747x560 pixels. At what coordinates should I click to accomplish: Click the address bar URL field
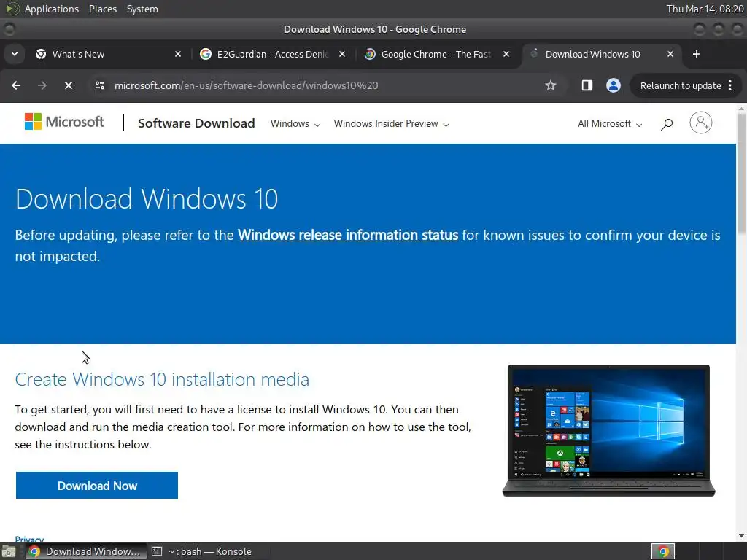coord(314,85)
